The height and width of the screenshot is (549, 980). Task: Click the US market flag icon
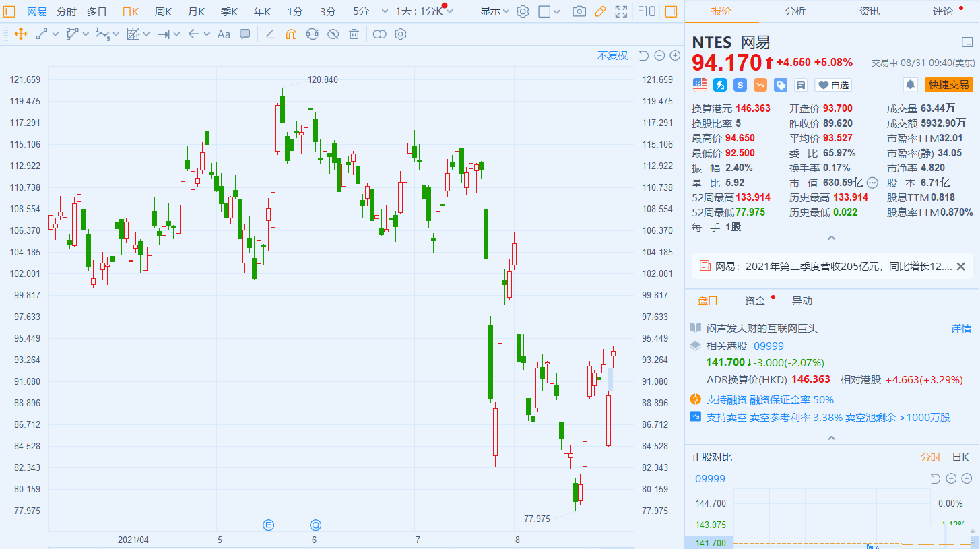click(x=700, y=85)
